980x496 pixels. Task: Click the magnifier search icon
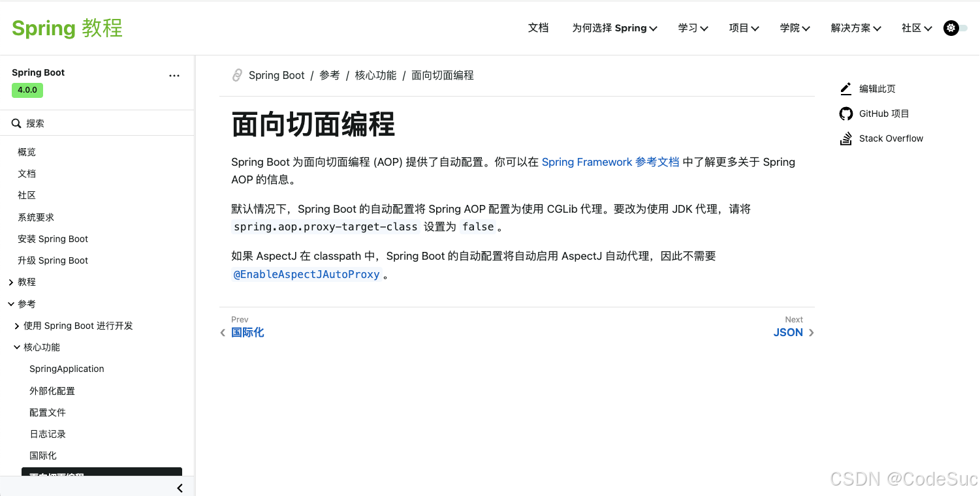[x=17, y=123]
